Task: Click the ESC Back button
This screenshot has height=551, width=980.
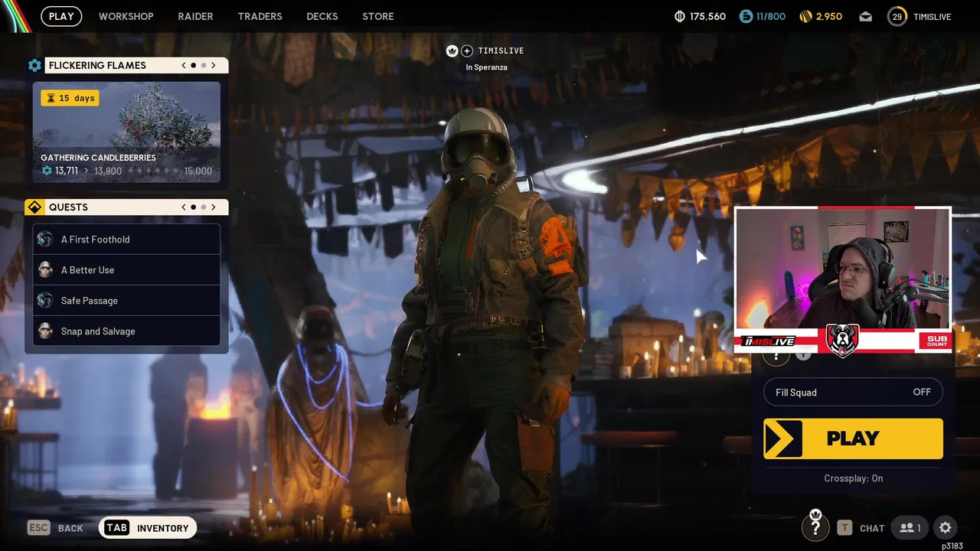Action: [x=55, y=528]
